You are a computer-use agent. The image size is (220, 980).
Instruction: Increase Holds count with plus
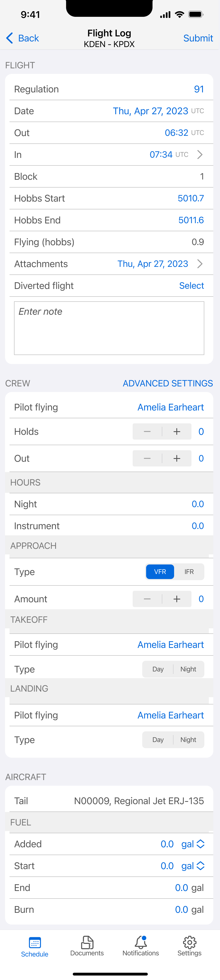click(x=177, y=431)
